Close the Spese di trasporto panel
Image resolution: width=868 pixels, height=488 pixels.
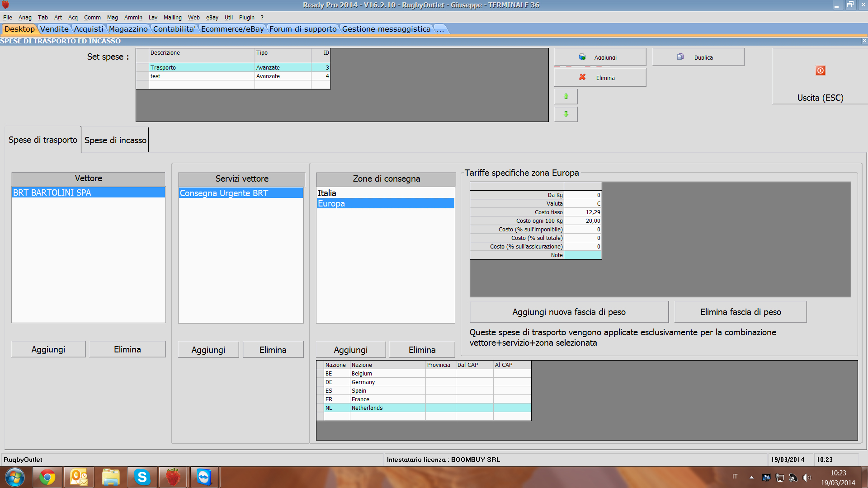864,41
